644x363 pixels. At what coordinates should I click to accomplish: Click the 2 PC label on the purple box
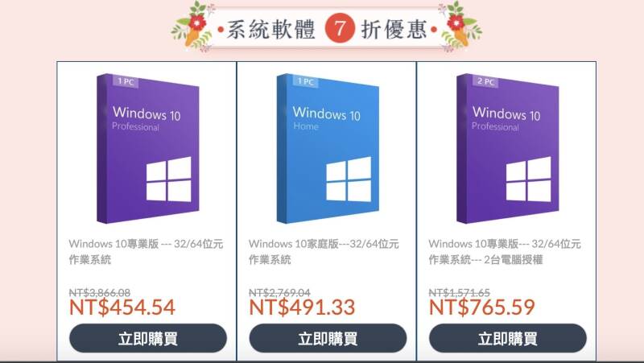[x=485, y=81]
